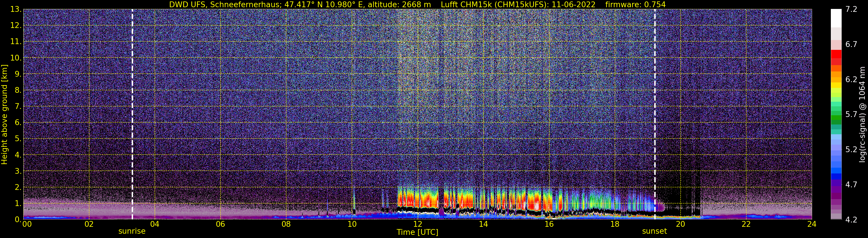Click the time axis tick label '08'
868x238 pixels.
tap(286, 224)
